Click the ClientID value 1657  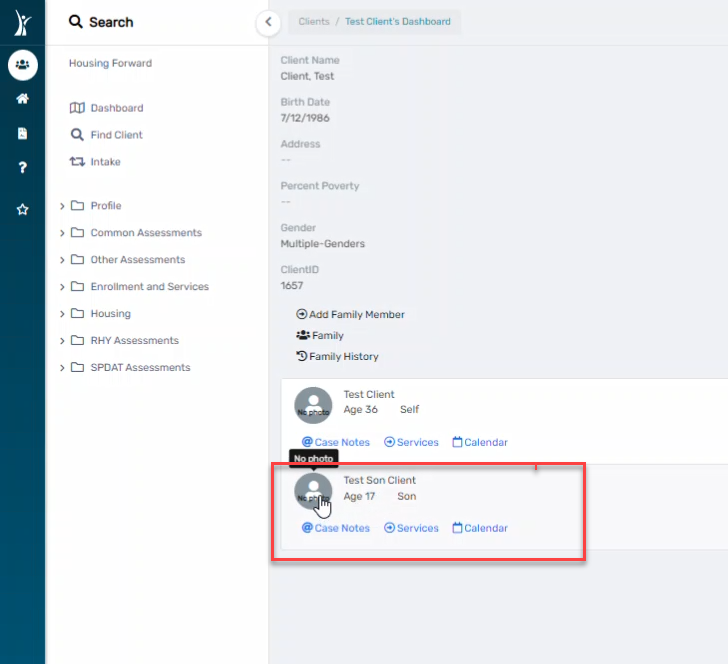[292, 286]
